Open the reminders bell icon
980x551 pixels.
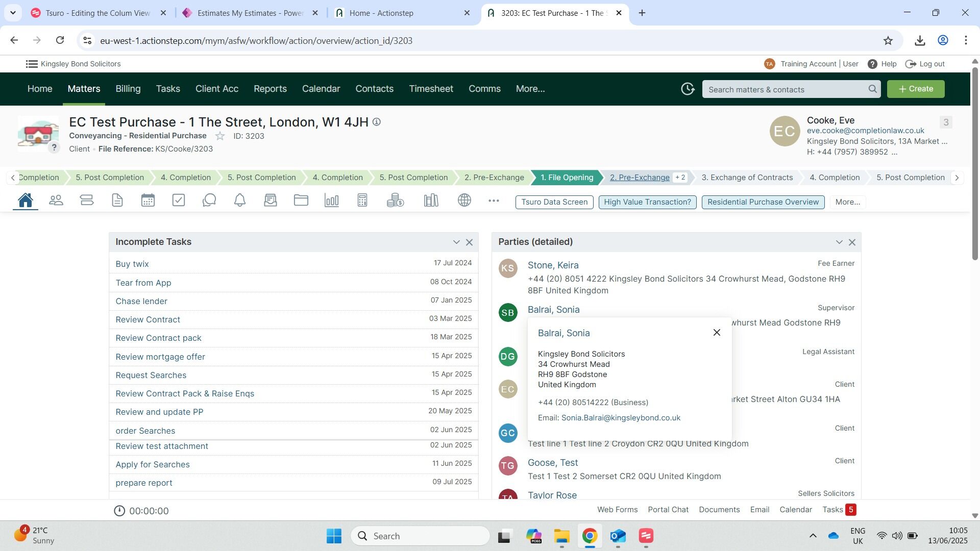click(x=240, y=201)
